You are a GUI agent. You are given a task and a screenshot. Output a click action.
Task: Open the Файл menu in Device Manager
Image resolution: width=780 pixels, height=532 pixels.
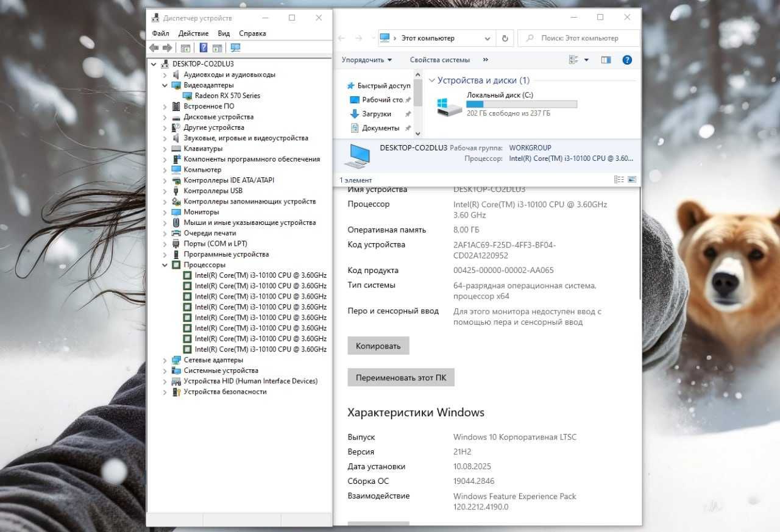pyautogui.click(x=161, y=34)
